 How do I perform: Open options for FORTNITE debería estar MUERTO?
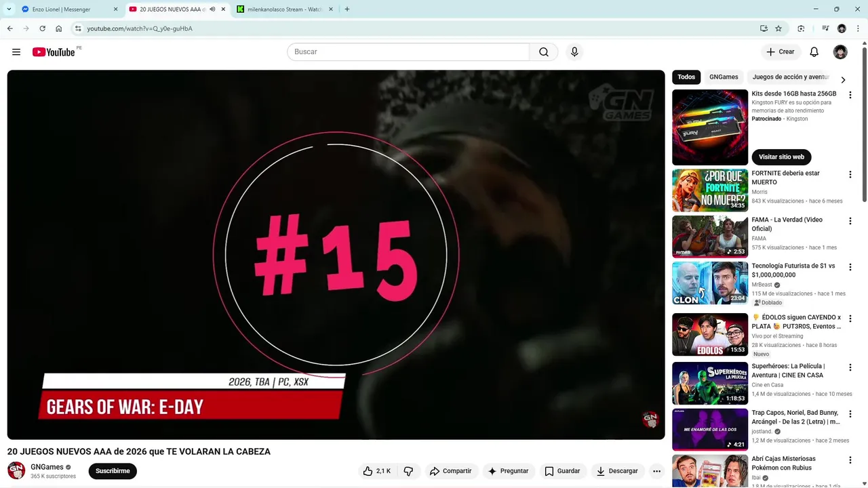(850, 175)
